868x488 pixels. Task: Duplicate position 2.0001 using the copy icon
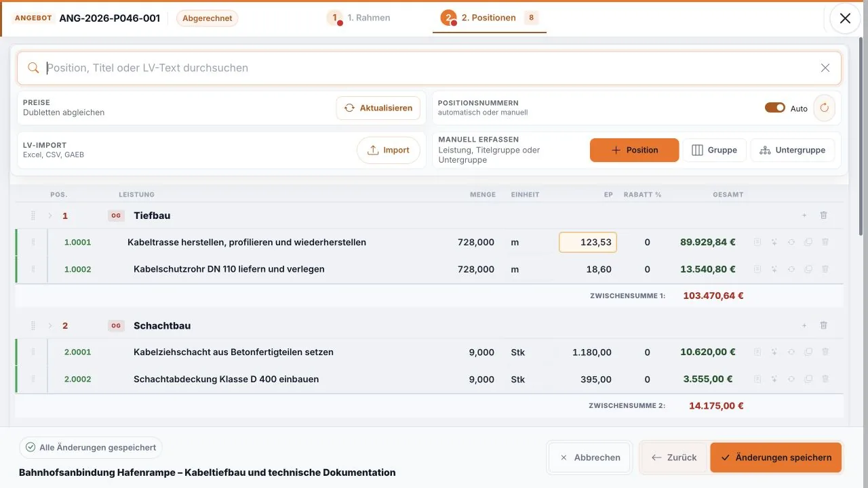click(x=808, y=352)
